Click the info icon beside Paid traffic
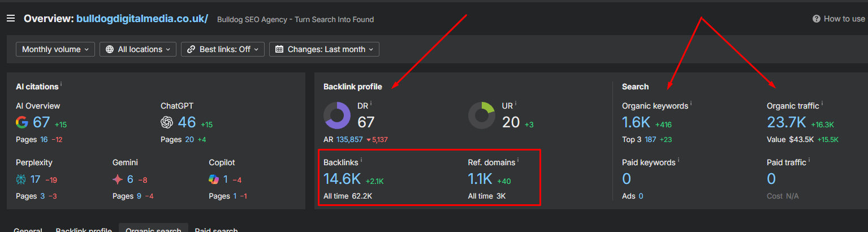Image resolution: width=868 pixels, height=232 pixels. pos(809,161)
